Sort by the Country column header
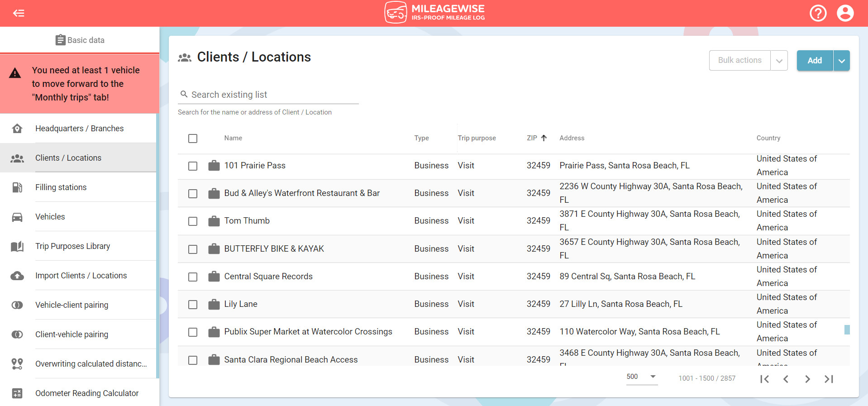The height and width of the screenshot is (406, 868). pyautogui.click(x=768, y=138)
